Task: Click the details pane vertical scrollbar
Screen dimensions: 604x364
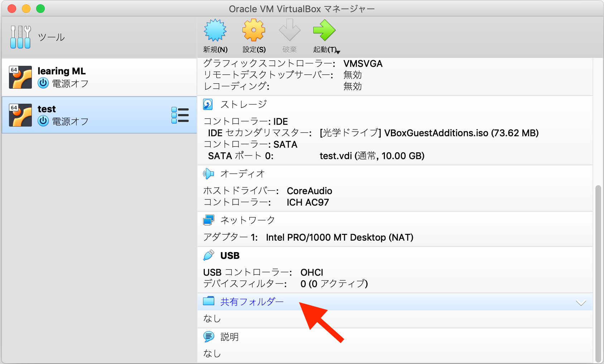Action: 598,274
